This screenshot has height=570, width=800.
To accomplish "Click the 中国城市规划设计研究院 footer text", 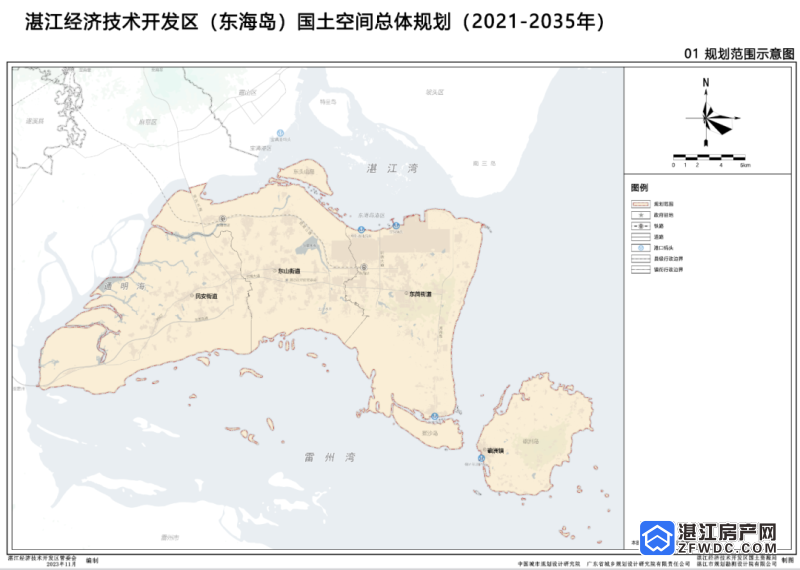I will click(x=549, y=564).
